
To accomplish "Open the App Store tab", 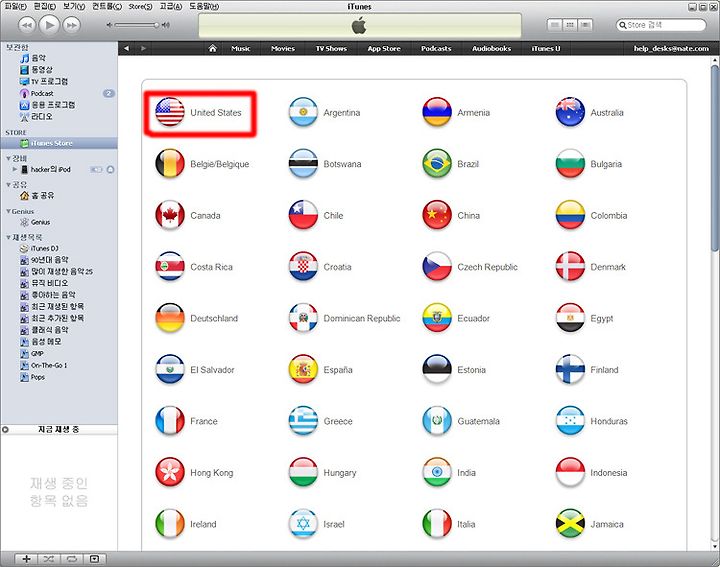I will click(x=384, y=48).
